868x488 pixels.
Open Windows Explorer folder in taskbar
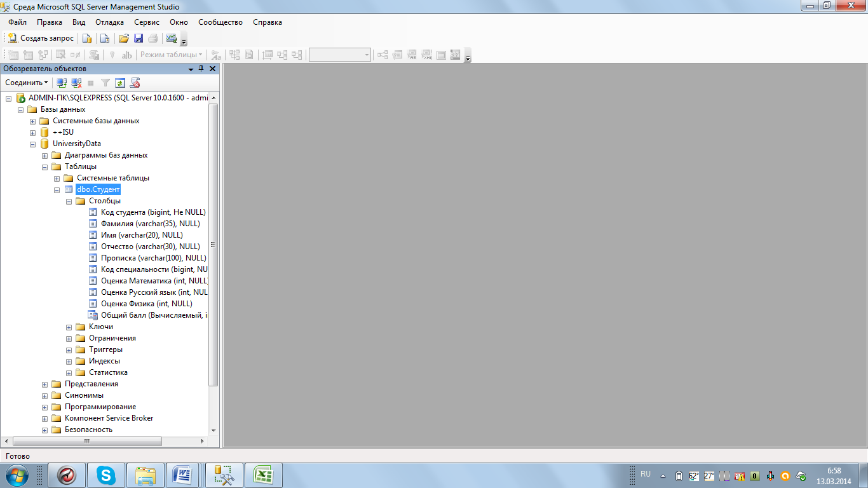point(146,475)
